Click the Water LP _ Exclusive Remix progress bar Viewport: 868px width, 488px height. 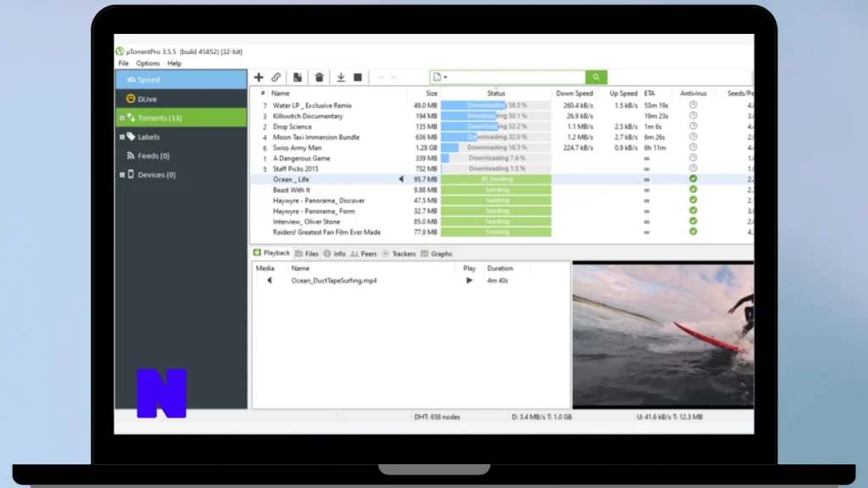click(496, 105)
